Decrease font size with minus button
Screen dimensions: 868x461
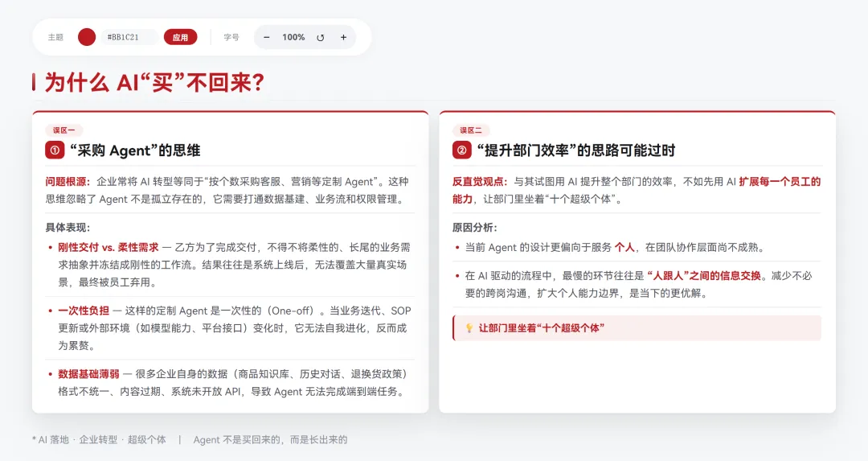[266, 37]
